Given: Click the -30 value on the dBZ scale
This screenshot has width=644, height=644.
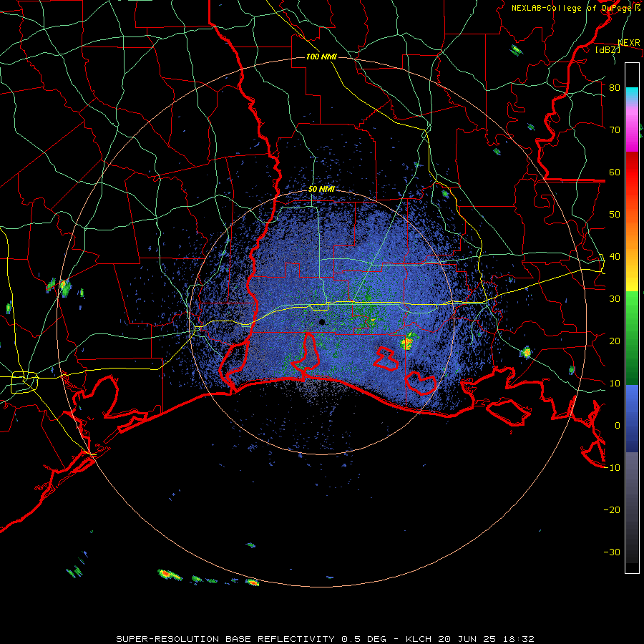Looking at the screenshot, I should pyautogui.click(x=612, y=552).
